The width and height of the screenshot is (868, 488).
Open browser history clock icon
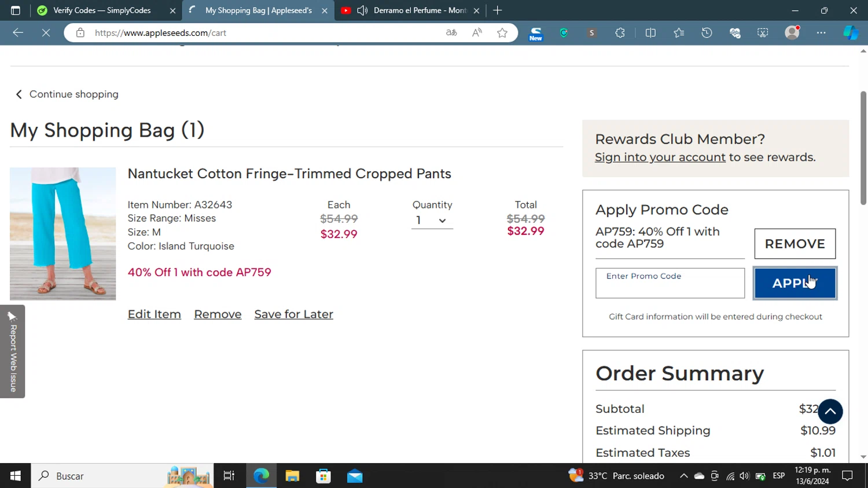click(707, 33)
